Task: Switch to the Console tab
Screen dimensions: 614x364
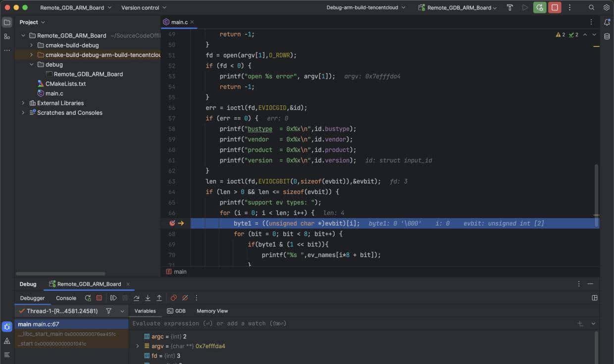Action: pos(66,298)
